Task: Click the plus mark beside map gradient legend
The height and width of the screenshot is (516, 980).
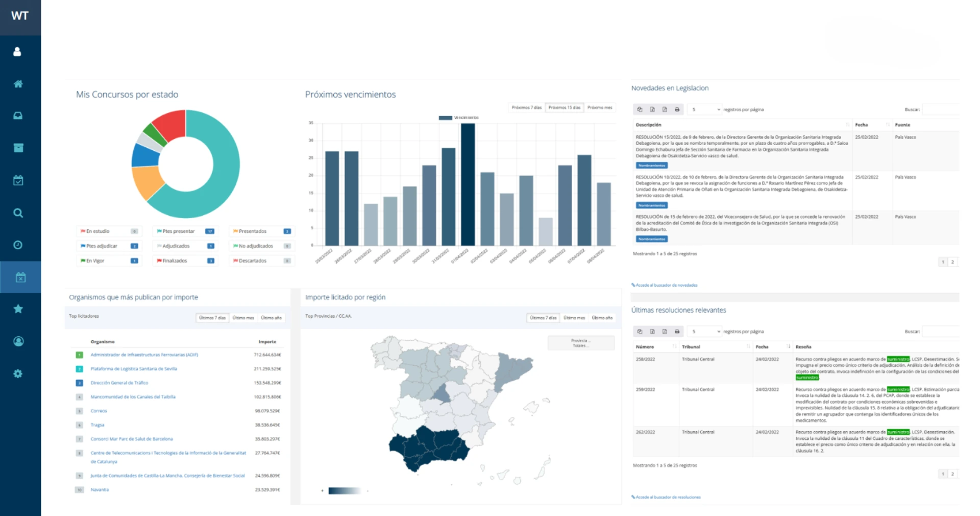Action: 322,491
